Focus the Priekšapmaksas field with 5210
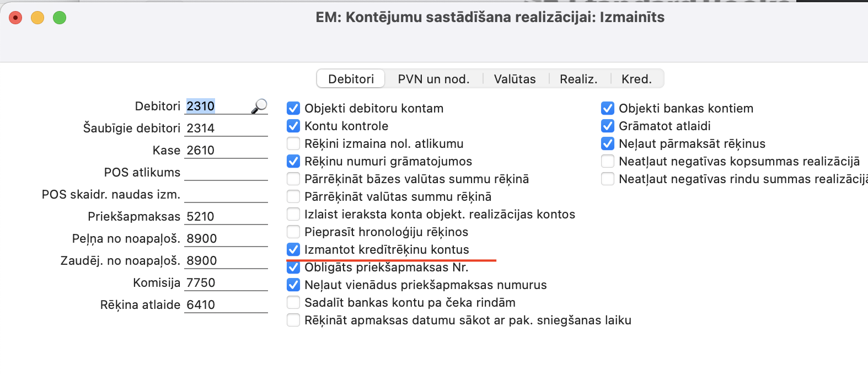Viewport: 868px width, 374px height. [226, 217]
